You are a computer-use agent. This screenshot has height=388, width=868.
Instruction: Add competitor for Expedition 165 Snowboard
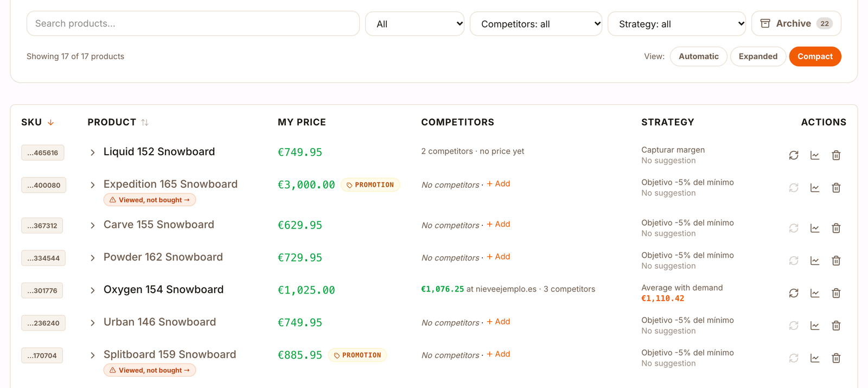coord(499,184)
